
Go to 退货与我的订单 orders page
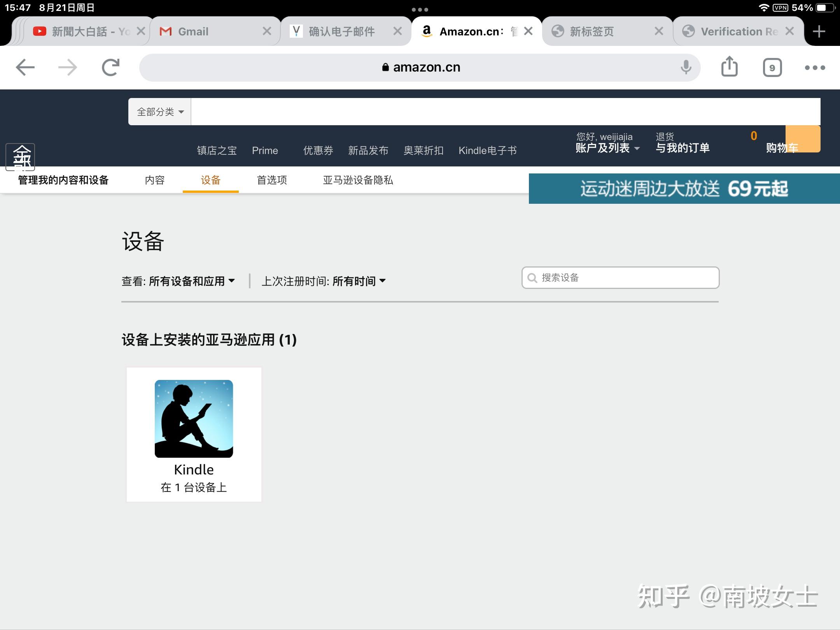[x=682, y=146]
